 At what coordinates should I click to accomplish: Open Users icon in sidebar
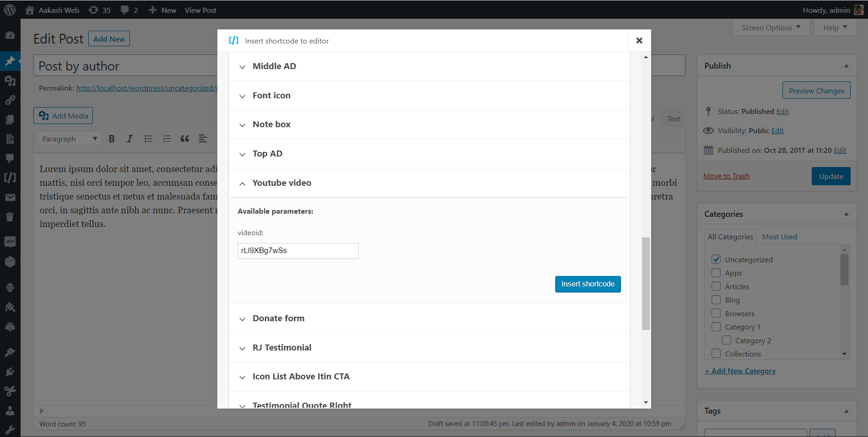click(10, 410)
